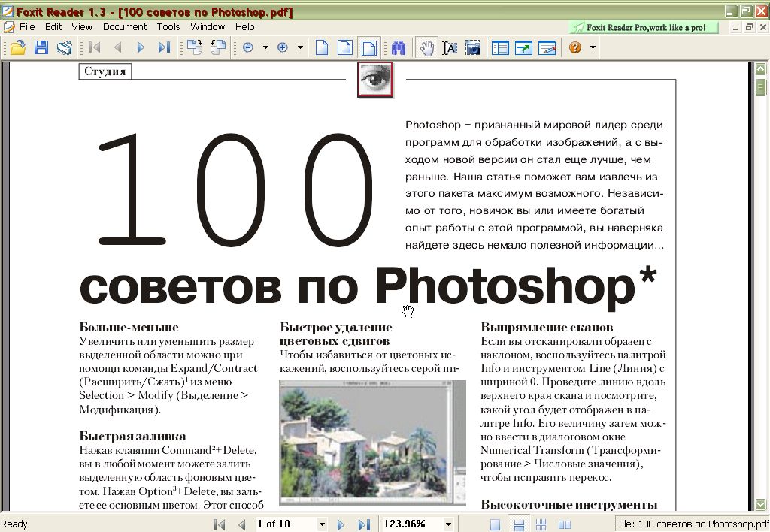Jump to last page from status bar
The width and height of the screenshot is (770, 532).
pos(363,524)
